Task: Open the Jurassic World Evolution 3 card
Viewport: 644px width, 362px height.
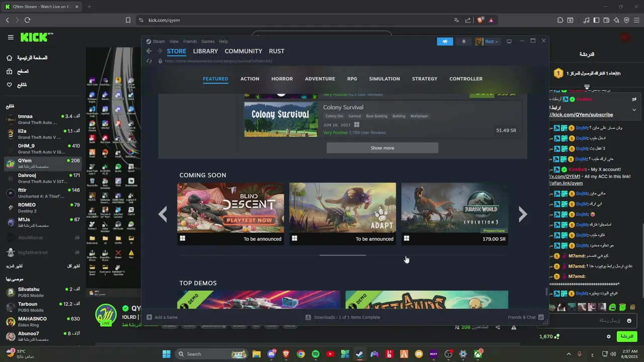Action: pos(454,214)
